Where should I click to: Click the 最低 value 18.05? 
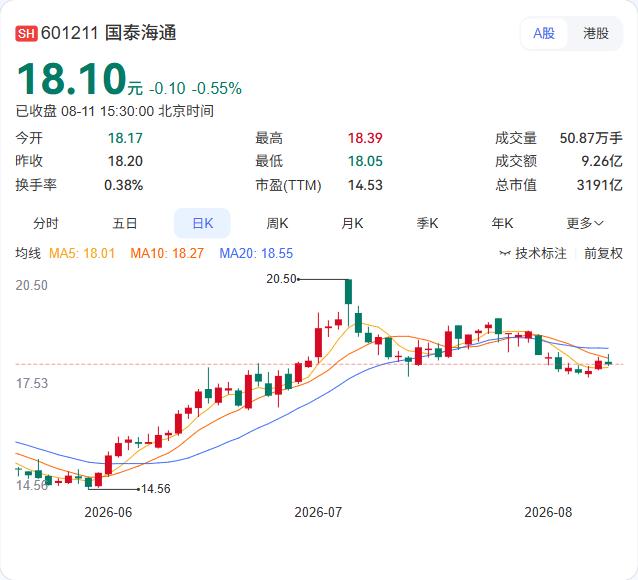coord(365,161)
